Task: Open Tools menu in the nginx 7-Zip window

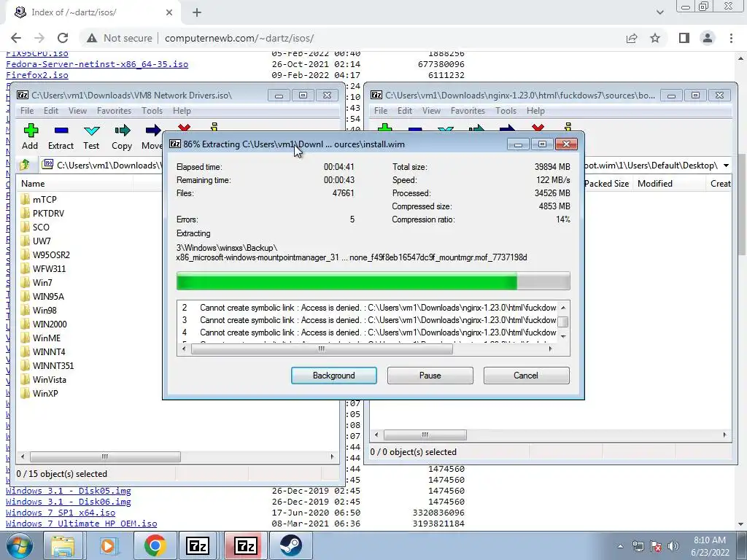Action: pyautogui.click(x=506, y=111)
